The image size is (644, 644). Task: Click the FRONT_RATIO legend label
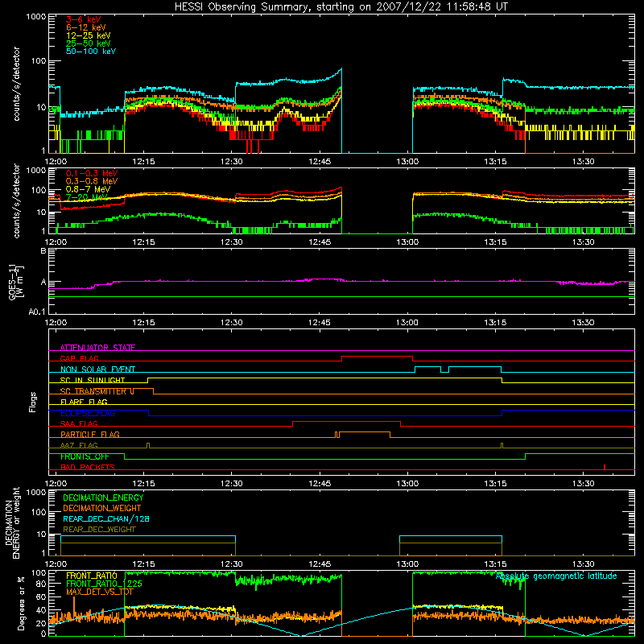[92, 576]
